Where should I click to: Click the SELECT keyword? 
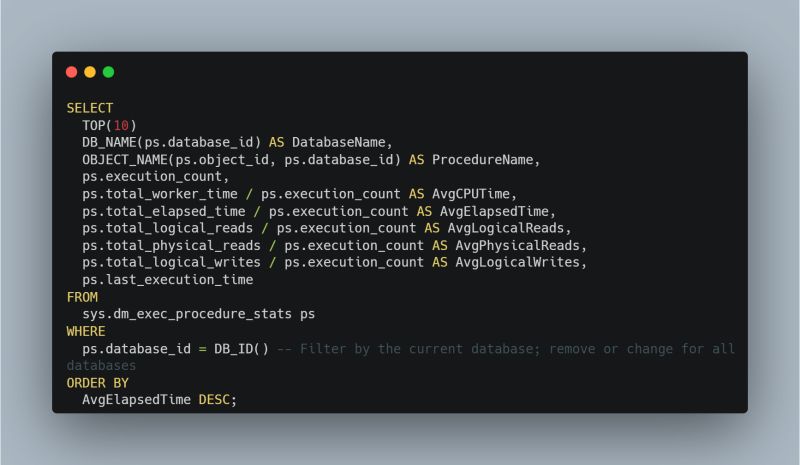(90, 108)
